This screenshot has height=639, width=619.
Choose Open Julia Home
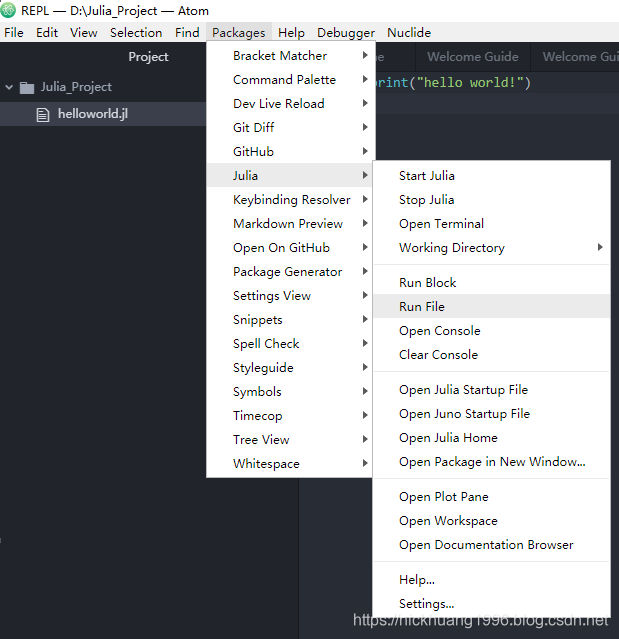coord(491,438)
